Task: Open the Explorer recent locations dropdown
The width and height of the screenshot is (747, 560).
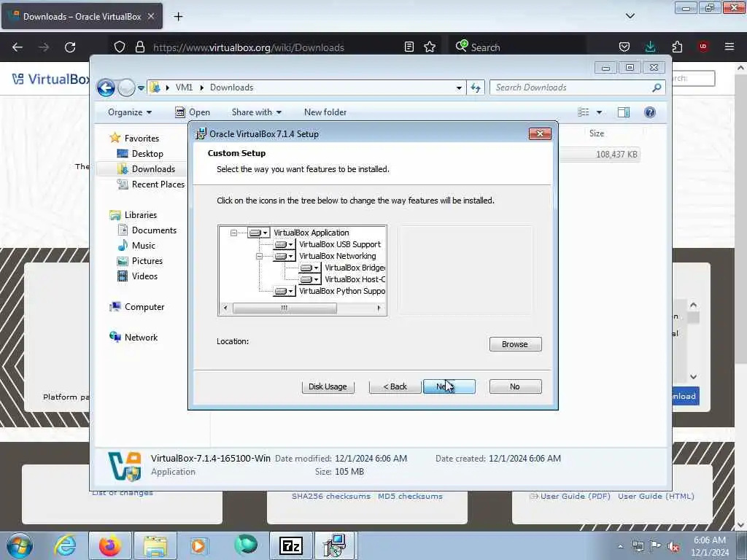Action: [x=141, y=88]
